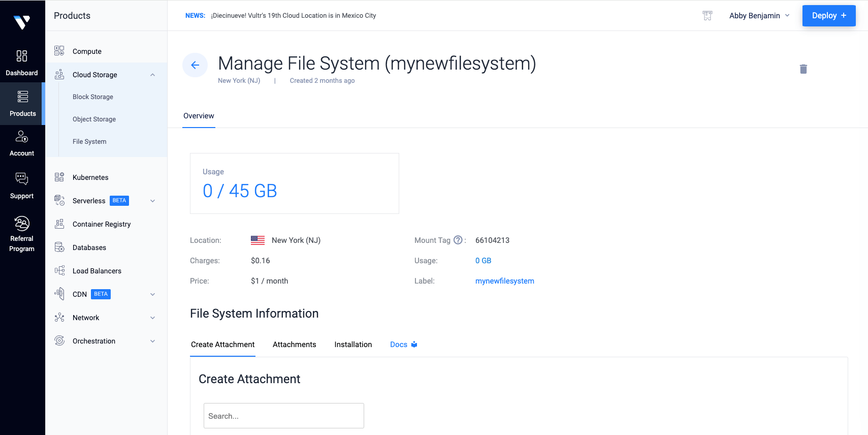
Task: Click the $0.16 charges value
Action: tap(260, 261)
